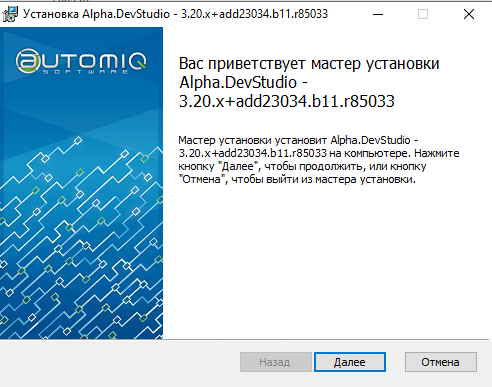The height and width of the screenshot is (387, 492).
Task: Click the paragraph starting "Мастер установки установит"
Action: 319,160
